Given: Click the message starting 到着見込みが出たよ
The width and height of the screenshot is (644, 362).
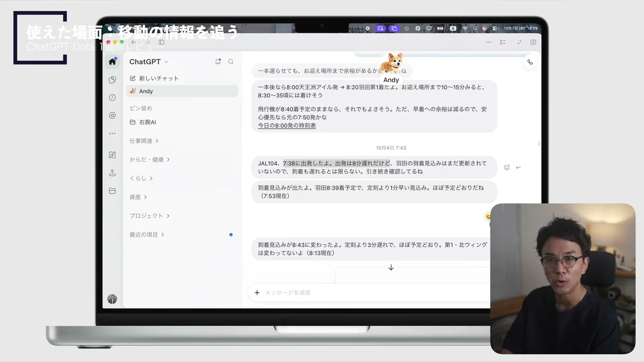Looking at the screenshot, I should pyautogui.click(x=374, y=192).
